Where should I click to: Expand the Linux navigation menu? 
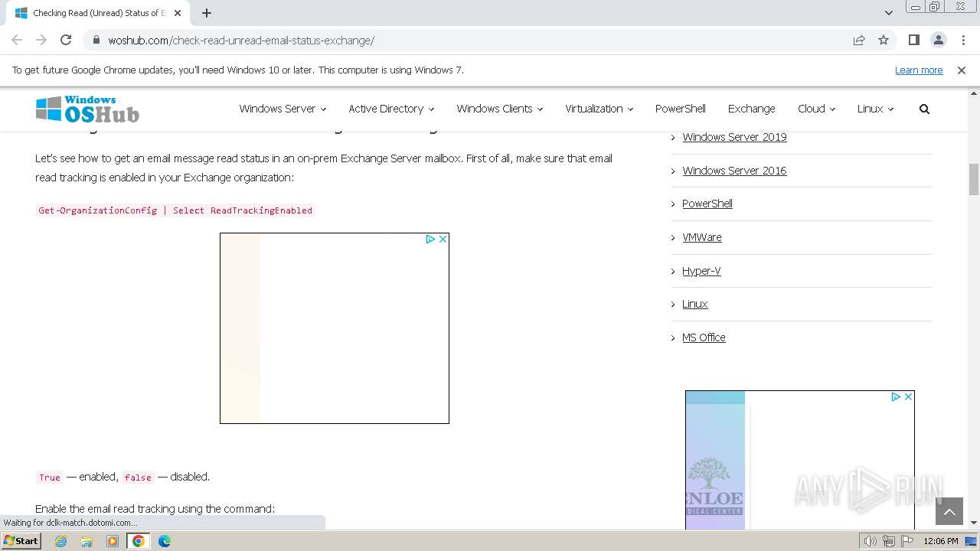point(875,109)
